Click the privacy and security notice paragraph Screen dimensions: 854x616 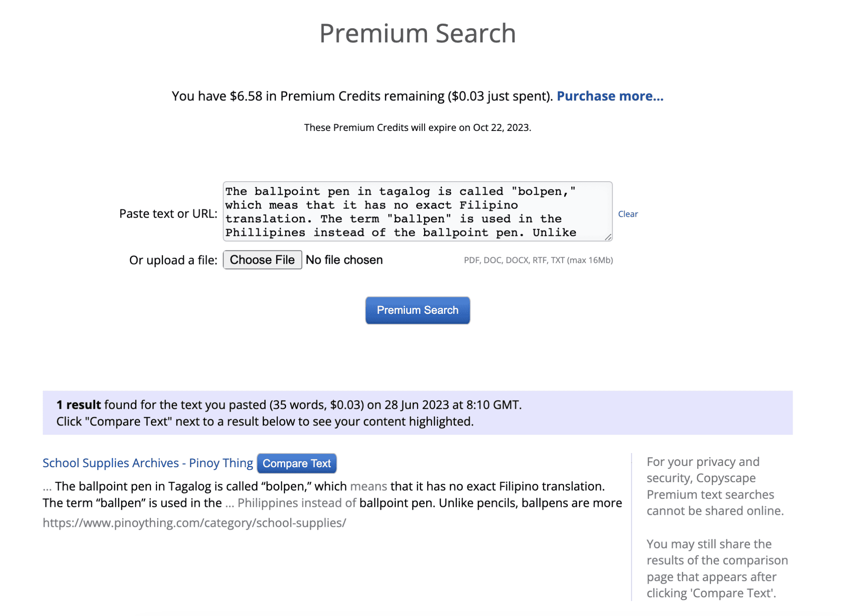pyautogui.click(x=715, y=486)
